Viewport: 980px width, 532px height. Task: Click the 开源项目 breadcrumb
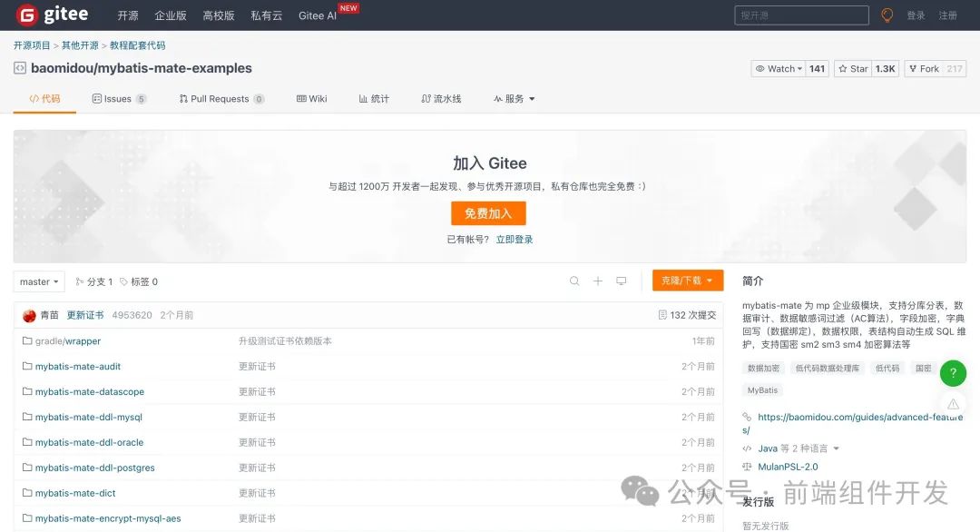click(32, 45)
